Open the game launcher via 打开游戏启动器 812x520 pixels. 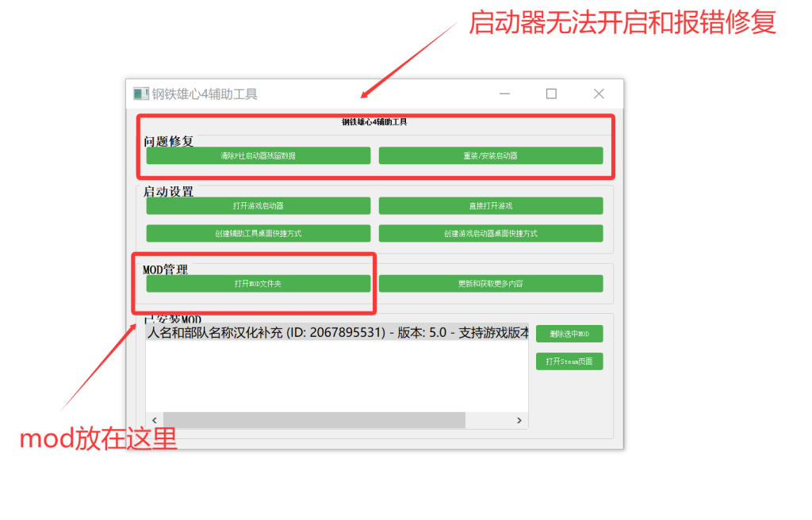coord(258,206)
